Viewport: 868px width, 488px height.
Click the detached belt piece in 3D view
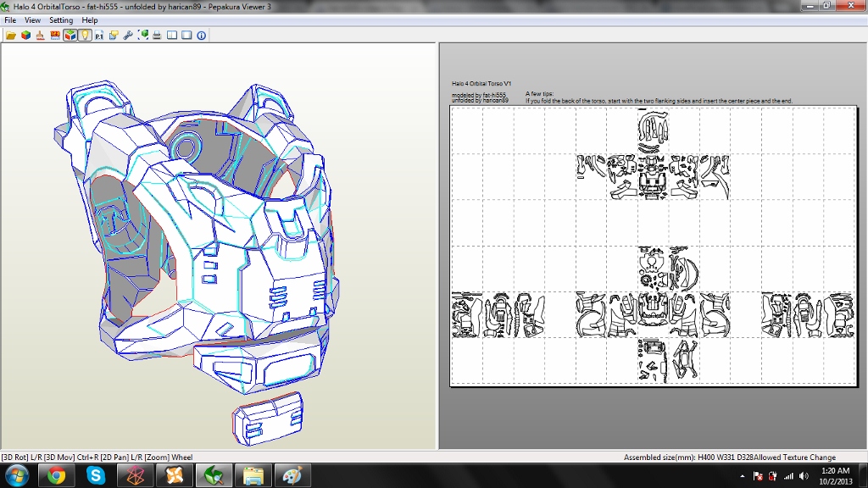pyautogui.click(x=268, y=419)
